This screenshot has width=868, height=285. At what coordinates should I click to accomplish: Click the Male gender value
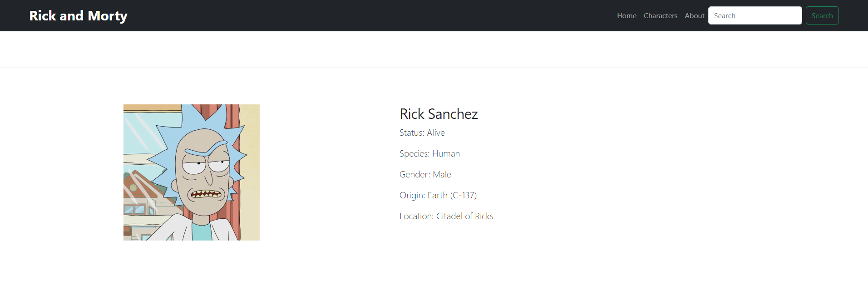pyautogui.click(x=442, y=174)
